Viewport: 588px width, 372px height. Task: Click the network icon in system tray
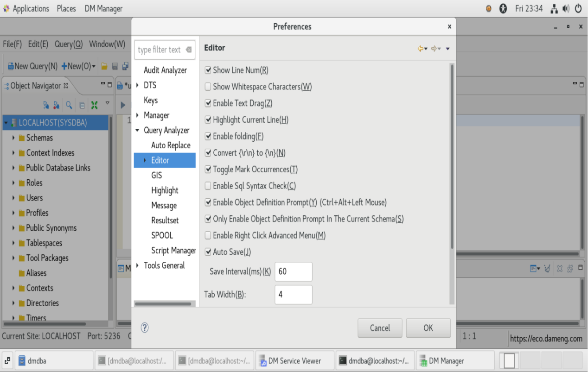pos(554,9)
